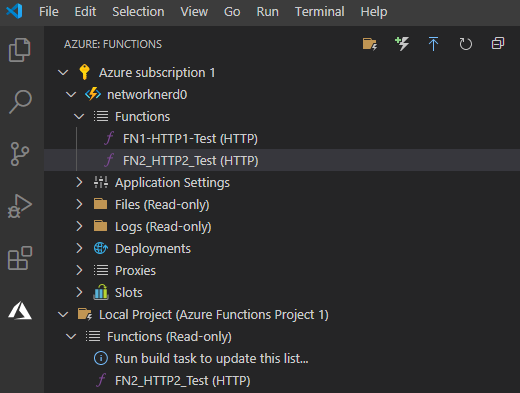Click Create New Project folder icon
520x393 pixels.
pyautogui.click(x=370, y=44)
